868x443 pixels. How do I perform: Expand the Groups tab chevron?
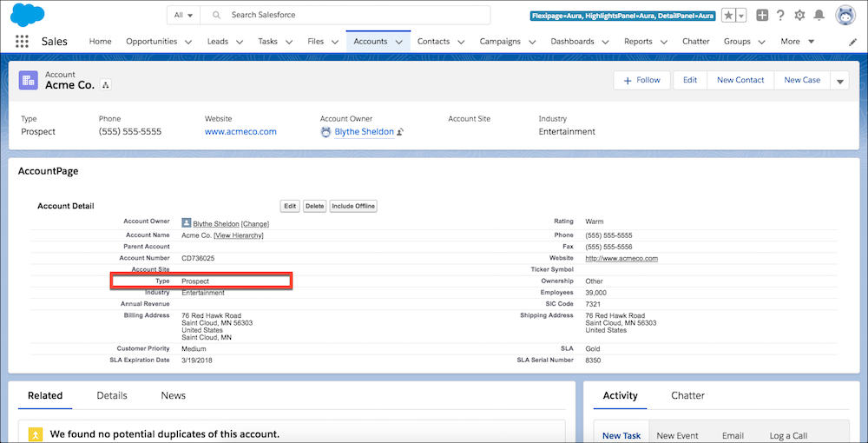point(762,42)
